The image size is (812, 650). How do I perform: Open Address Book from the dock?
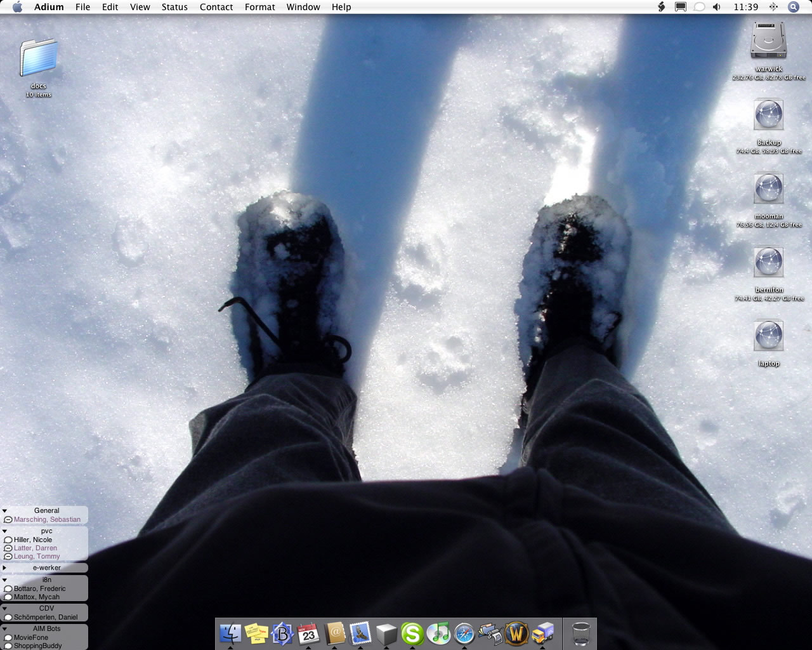coord(334,633)
